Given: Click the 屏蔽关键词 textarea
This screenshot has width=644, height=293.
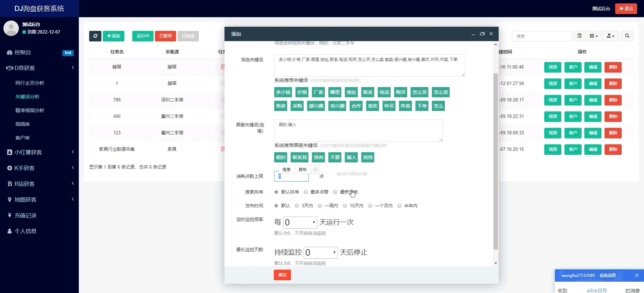Looking at the screenshot, I should [358, 130].
